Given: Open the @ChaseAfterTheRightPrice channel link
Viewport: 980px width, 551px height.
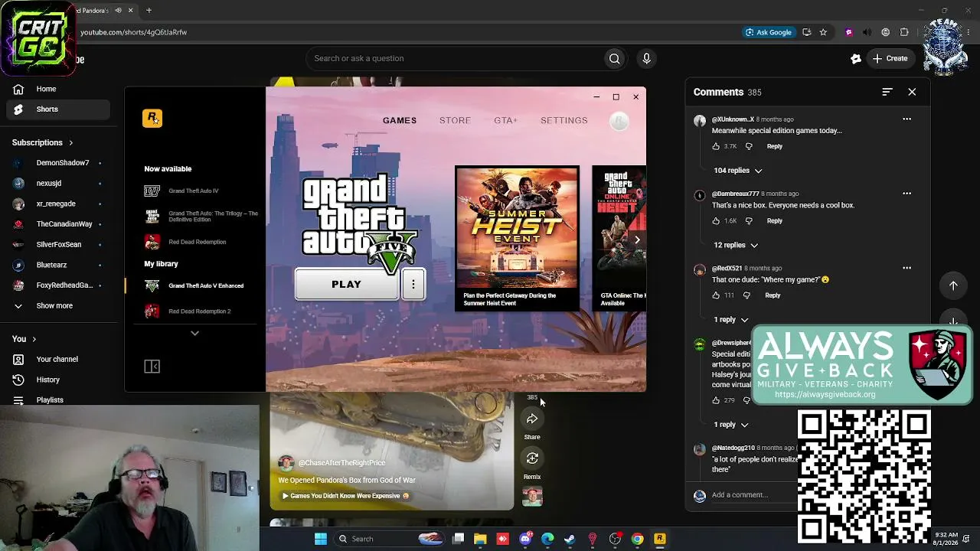Looking at the screenshot, I should 341,463.
